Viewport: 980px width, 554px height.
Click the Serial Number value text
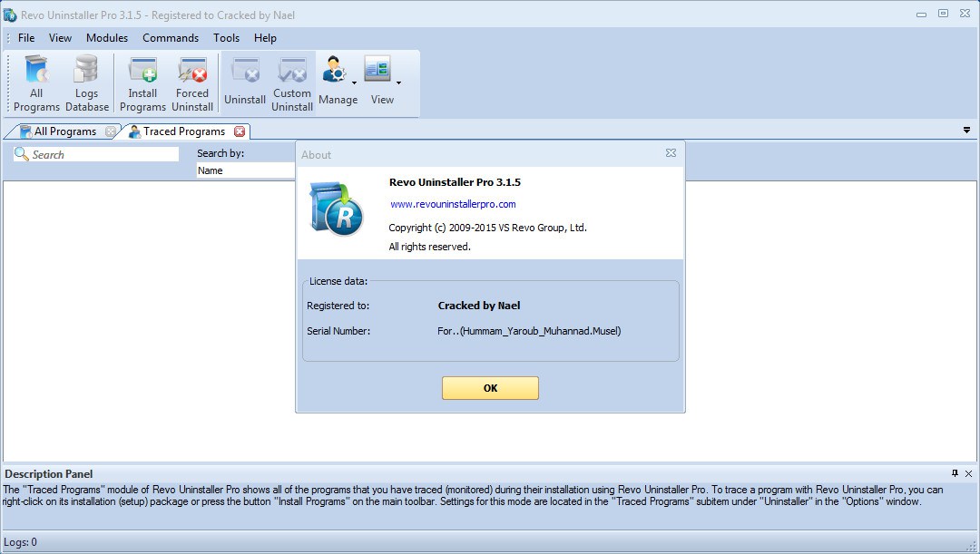point(529,331)
